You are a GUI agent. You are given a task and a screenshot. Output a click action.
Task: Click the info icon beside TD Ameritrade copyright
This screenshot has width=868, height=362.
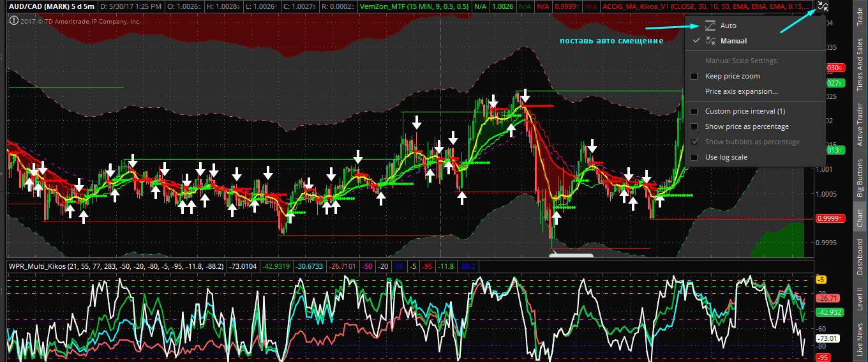click(x=14, y=20)
